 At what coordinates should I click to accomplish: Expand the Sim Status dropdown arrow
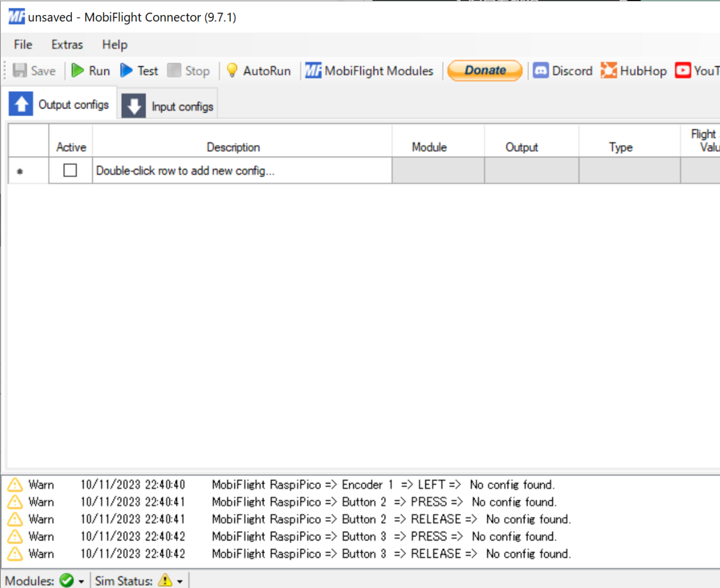click(x=179, y=581)
